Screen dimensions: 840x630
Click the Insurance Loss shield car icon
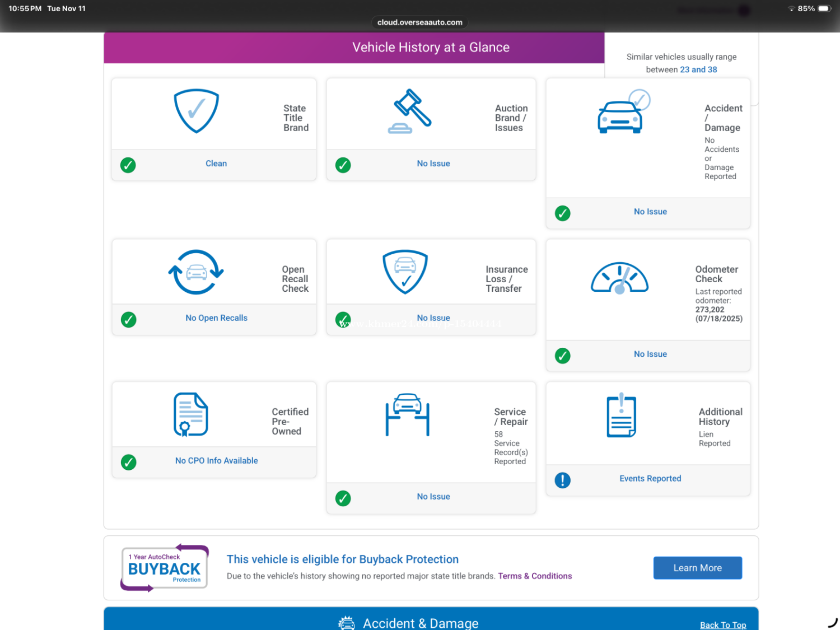(405, 272)
